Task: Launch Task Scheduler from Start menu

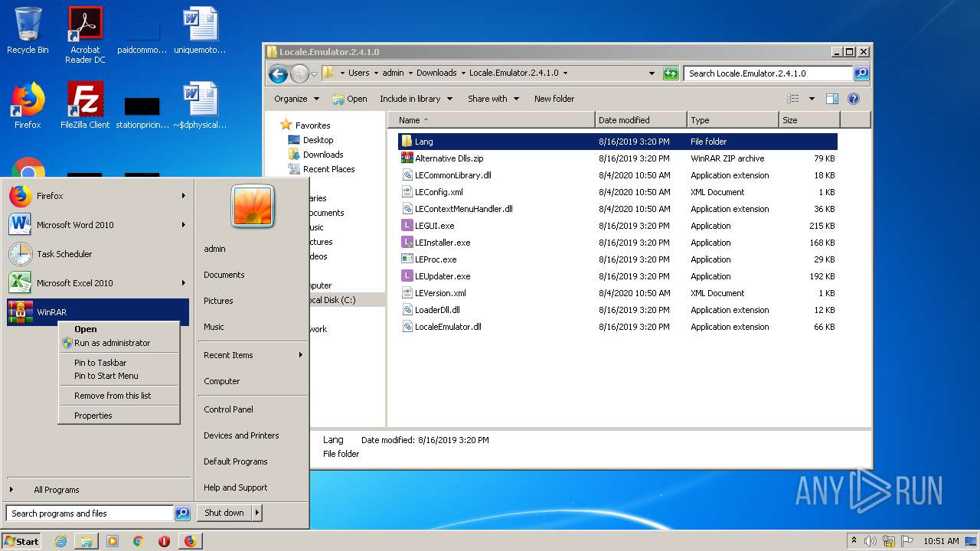Action: [97, 254]
